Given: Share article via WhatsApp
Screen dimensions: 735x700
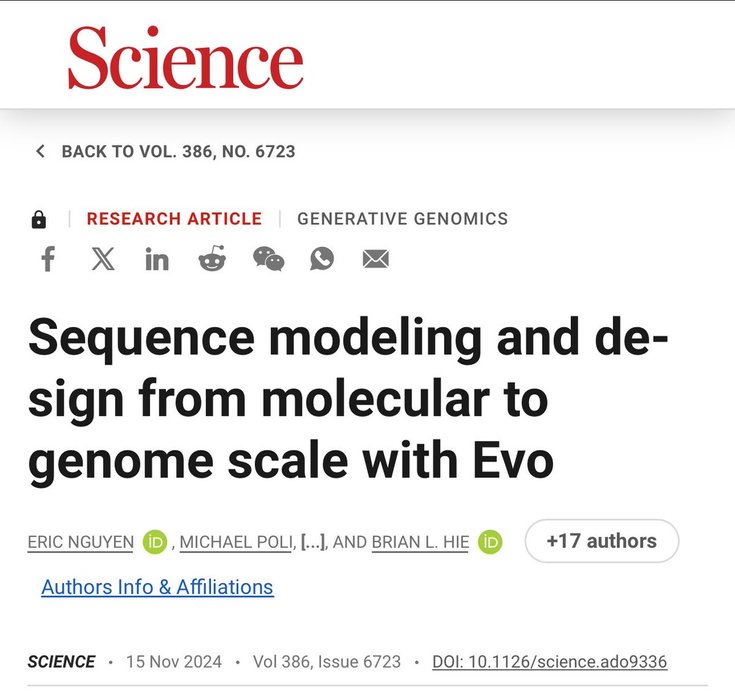Looking at the screenshot, I should (322, 260).
